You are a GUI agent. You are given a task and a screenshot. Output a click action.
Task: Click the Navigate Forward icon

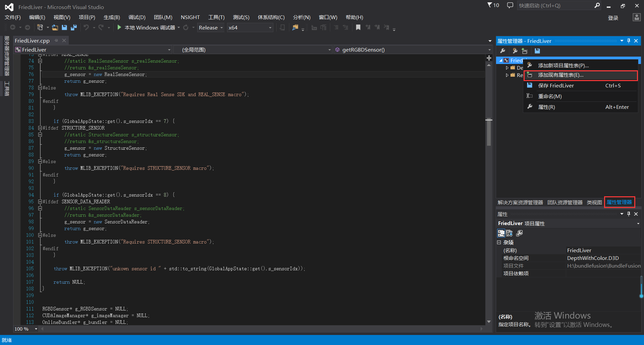pyautogui.click(x=28, y=27)
